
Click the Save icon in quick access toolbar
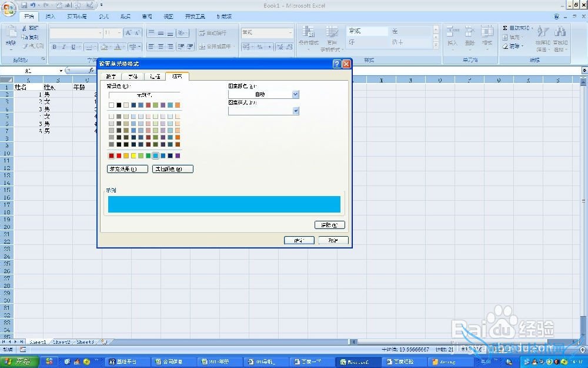[x=25, y=5]
